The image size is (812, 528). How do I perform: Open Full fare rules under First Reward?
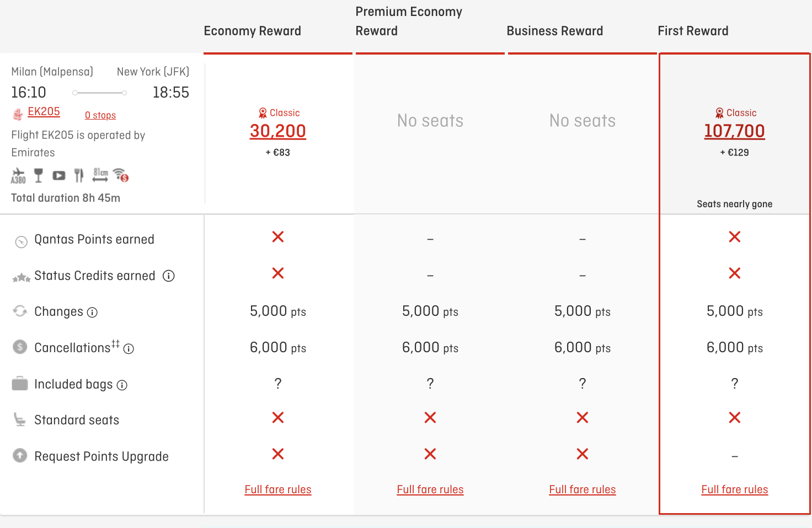pyautogui.click(x=734, y=489)
